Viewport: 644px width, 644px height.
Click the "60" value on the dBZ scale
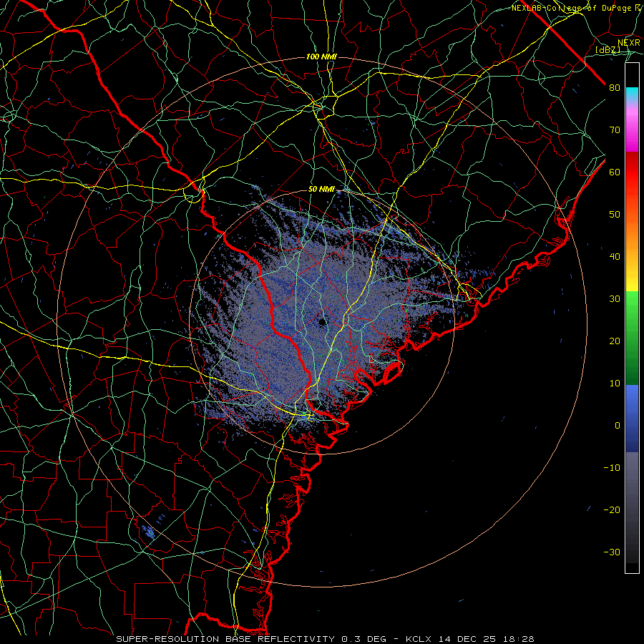tap(615, 172)
